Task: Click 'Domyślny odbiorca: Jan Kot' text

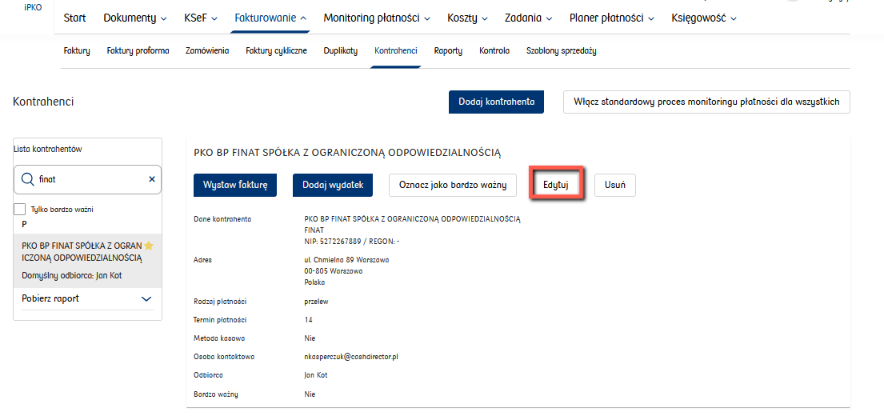Action: click(x=72, y=276)
